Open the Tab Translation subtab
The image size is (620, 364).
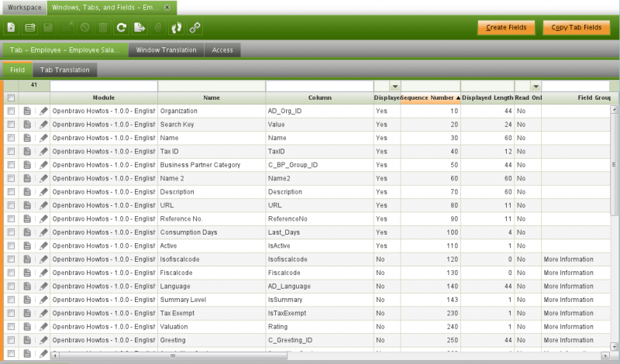click(64, 70)
